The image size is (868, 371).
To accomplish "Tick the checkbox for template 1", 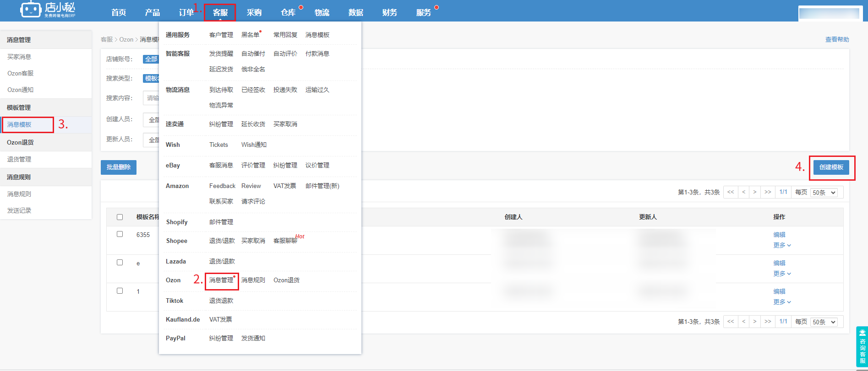I will 120,290.
